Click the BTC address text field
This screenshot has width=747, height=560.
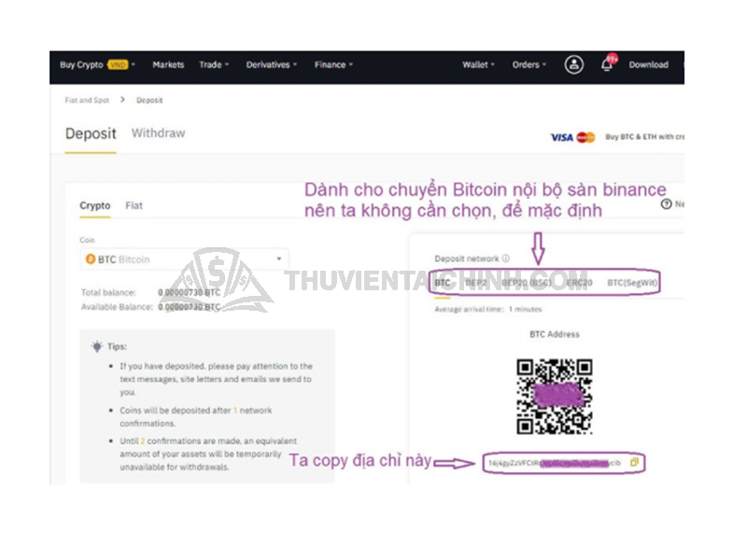click(555, 462)
